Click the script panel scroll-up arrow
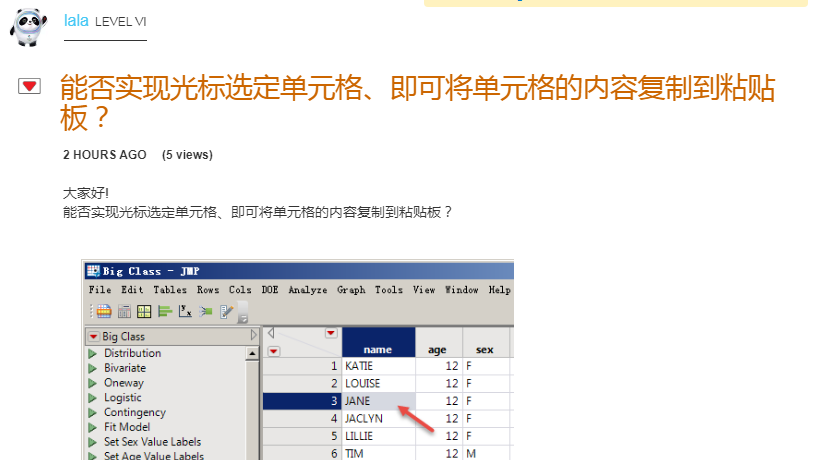 click(252, 354)
